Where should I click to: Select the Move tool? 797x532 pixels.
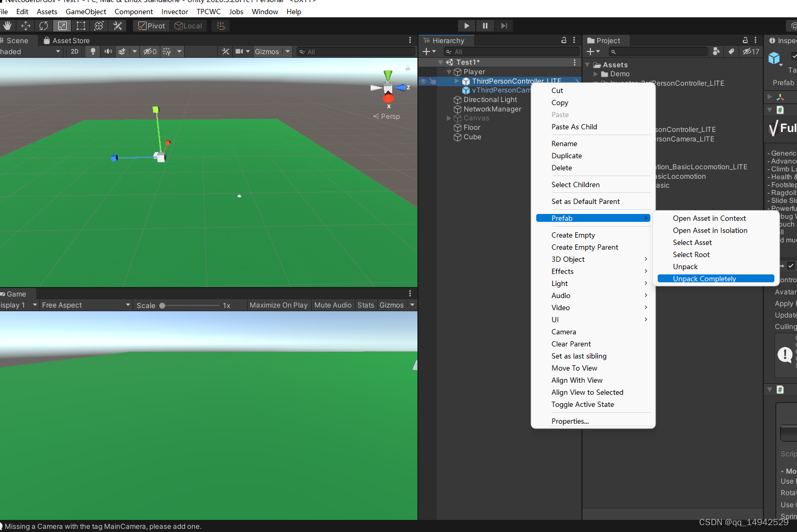click(x=26, y=26)
